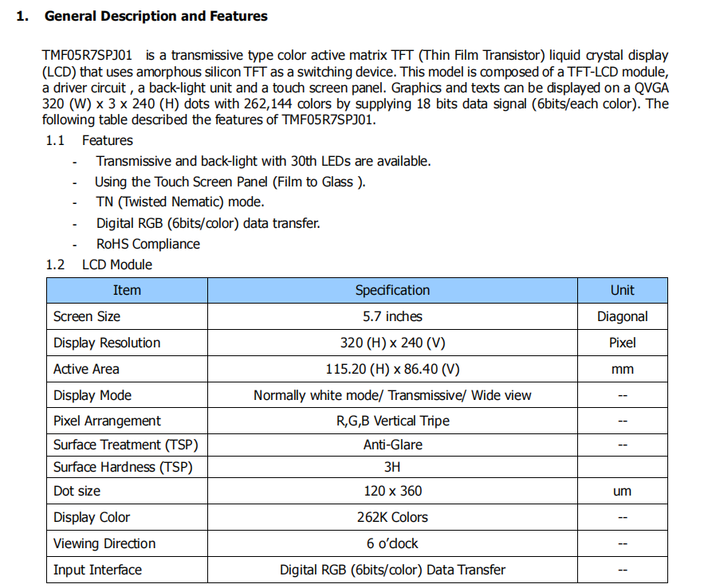Click the heading 'General Description and Features'

click(x=155, y=16)
